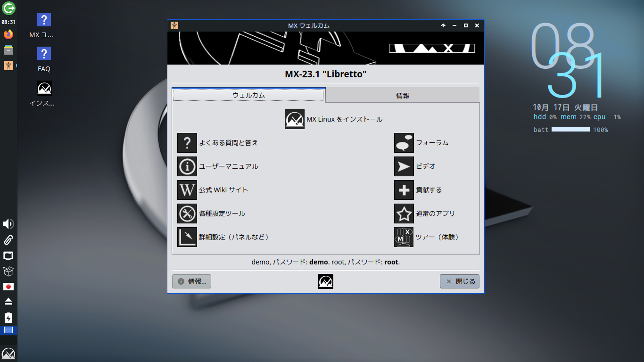
Task: Click the ツアー（体験）text label
Action: point(438,237)
